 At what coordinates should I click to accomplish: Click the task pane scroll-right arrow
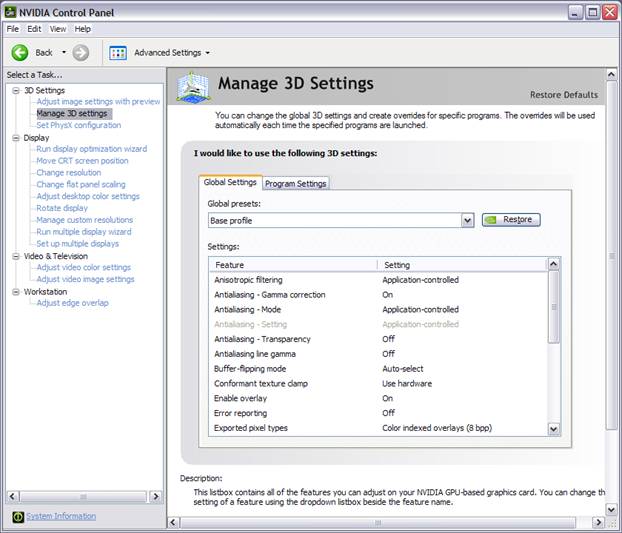(156, 496)
